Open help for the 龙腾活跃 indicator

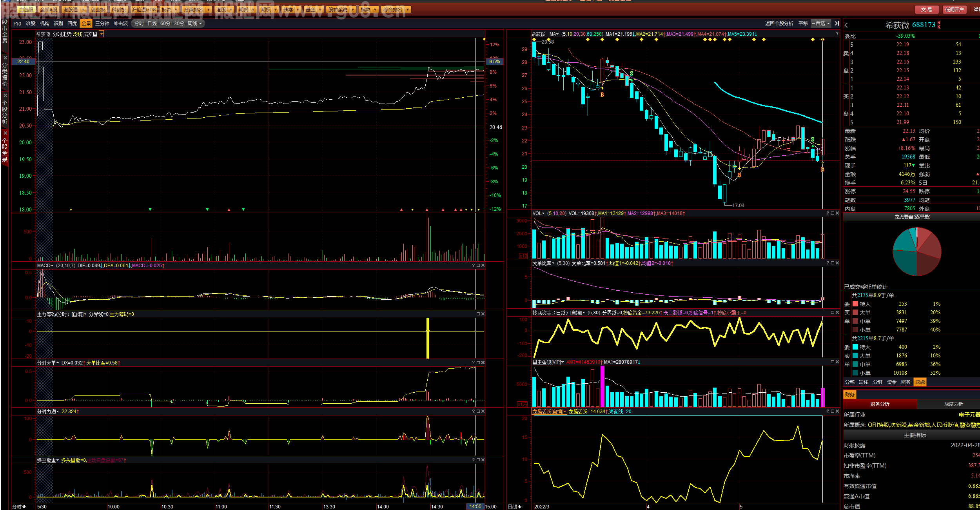[828, 412]
